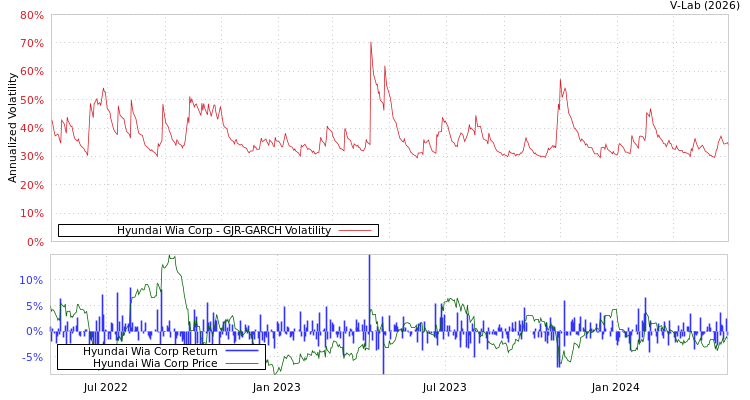750x400 pixels.
Task: Click the -5% label on return axis
Action: click(x=31, y=357)
